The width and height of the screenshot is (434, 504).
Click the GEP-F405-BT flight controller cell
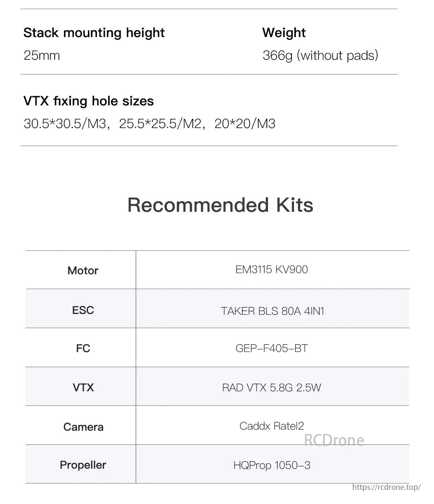(272, 348)
